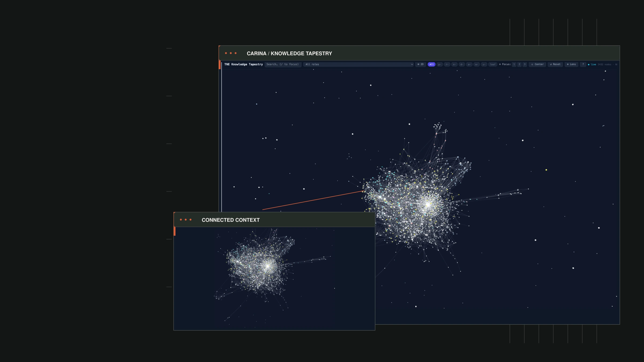Viewport: 644px width, 362px height.
Task: Set Focus depth to 1
Action: 514,64
